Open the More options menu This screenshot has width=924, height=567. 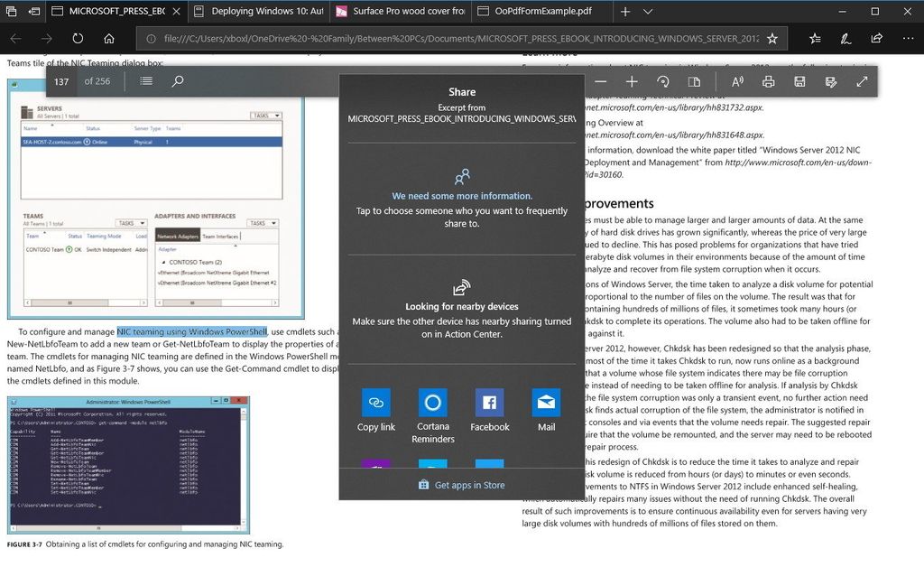point(908,39)
